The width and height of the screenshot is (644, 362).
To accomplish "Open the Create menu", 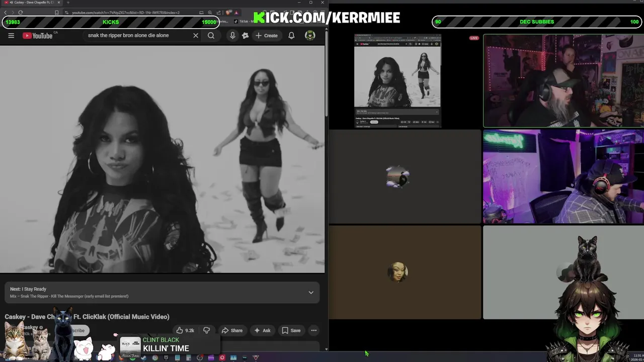I will click(x=267, y=35).
